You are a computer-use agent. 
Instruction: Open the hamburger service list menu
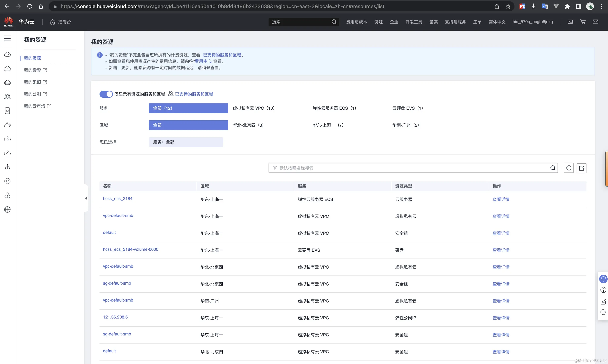click(7, 38)
